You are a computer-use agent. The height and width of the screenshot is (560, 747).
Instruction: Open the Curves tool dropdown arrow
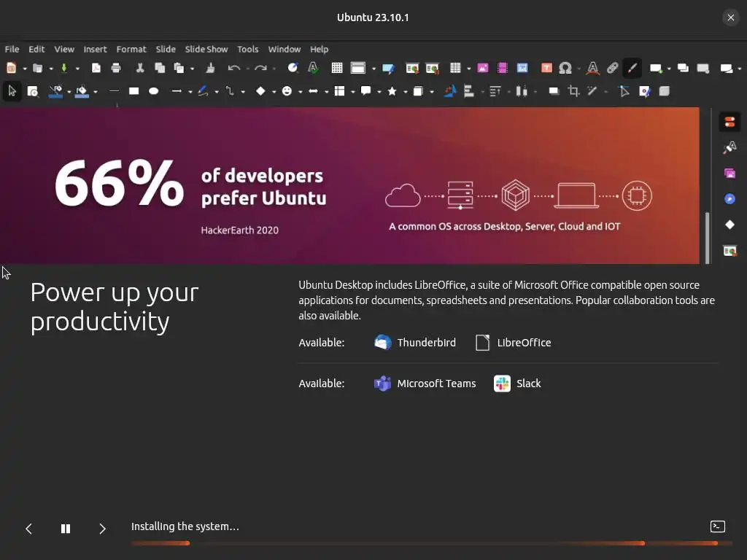216,91
